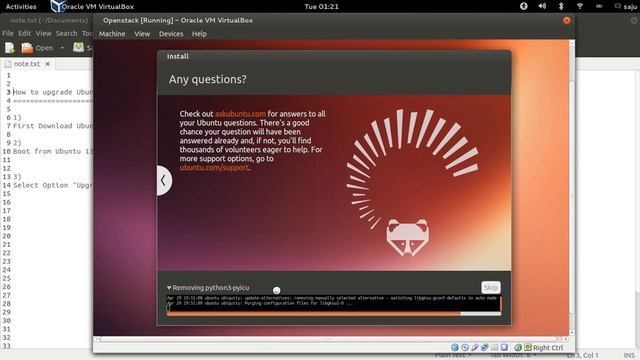640x360 pixels.
Task: Click the installer log terminal output
Action: (x=333, y=303)
